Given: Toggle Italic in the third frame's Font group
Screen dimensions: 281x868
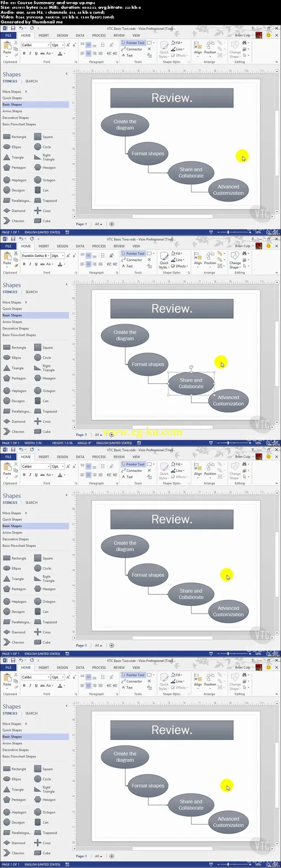Looking at the screenshot, I should [x=30, y=475].
